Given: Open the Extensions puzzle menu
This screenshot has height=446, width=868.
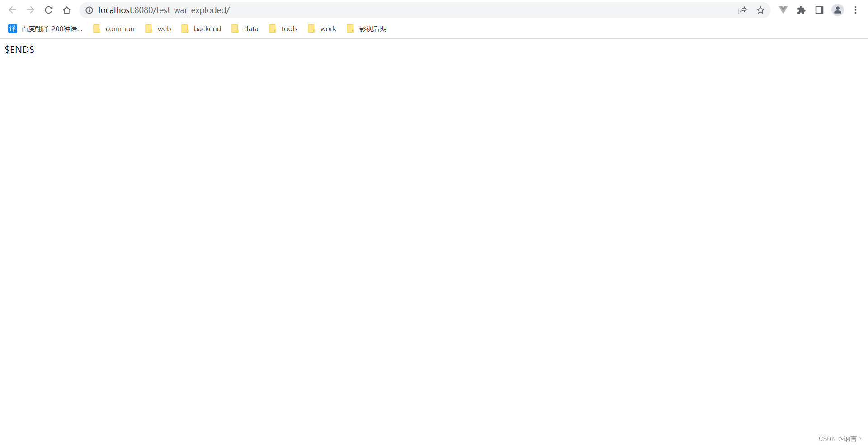Looking at the screenshot, I should [801, 10].
